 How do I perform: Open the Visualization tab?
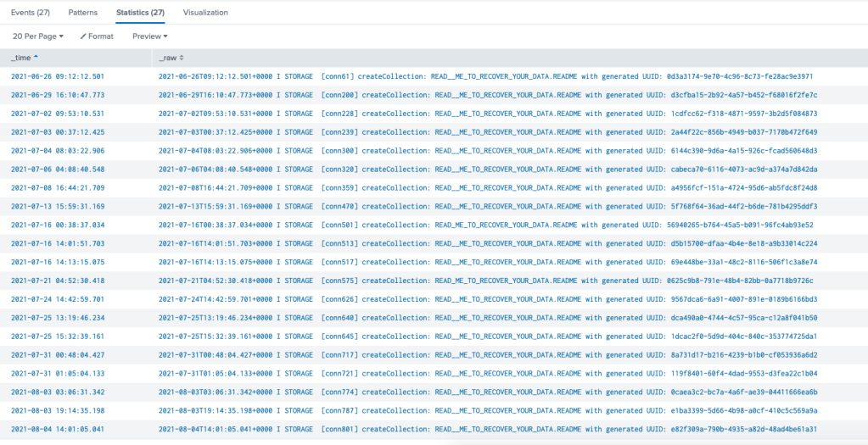(205, 13)
